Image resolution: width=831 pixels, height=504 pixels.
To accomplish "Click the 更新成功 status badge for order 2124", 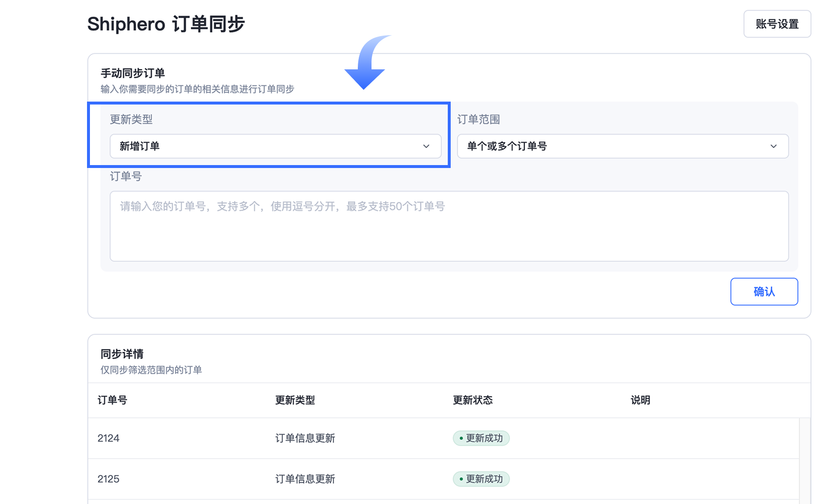I will (481, 438).
